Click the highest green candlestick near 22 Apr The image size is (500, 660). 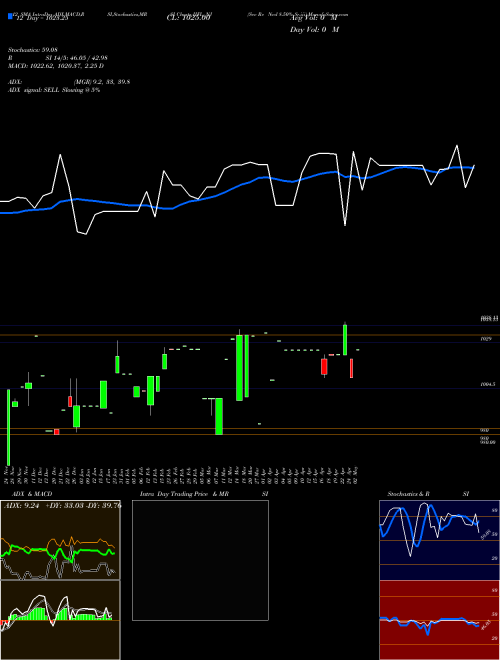(x=345, y=340)
